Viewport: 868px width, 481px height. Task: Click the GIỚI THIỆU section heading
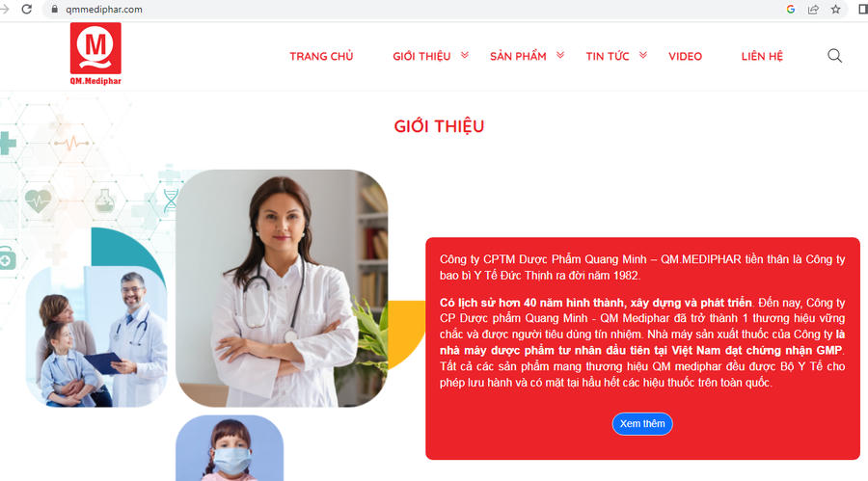[439, 126]
